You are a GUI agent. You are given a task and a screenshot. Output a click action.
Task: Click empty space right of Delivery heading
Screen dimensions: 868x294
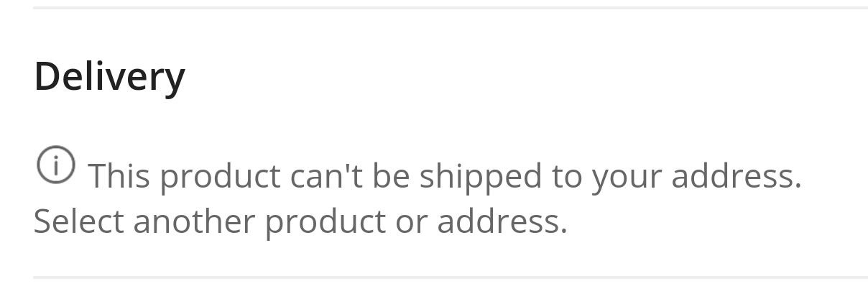525,76
